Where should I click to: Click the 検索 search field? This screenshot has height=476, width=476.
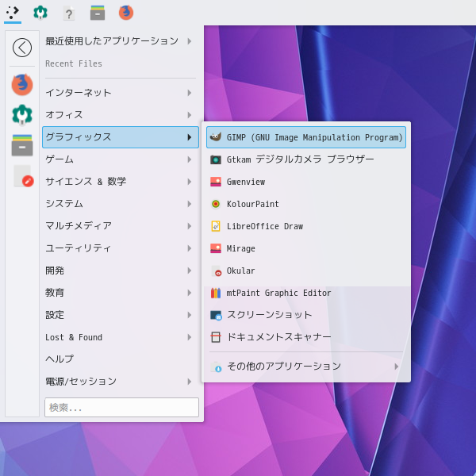(x=121, y=408)
